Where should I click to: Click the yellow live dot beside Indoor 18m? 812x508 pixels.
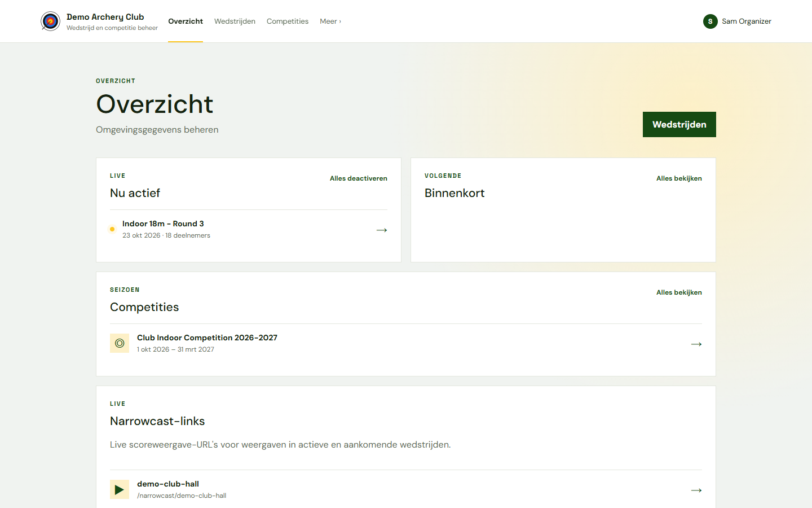pyautogui.click(x=112, y=229)
